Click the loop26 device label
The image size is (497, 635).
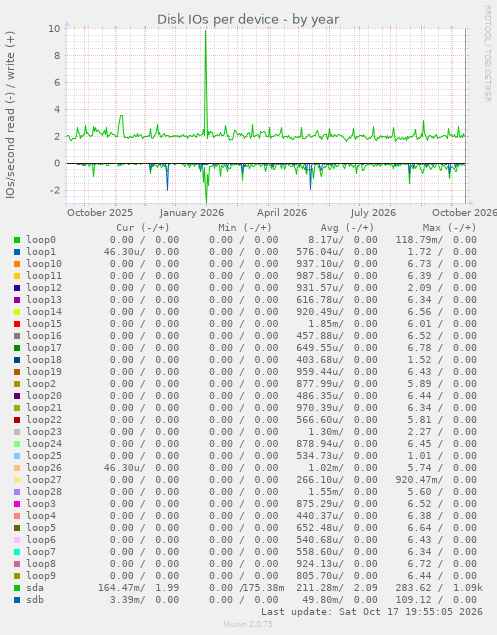click(x=44, y=468)
